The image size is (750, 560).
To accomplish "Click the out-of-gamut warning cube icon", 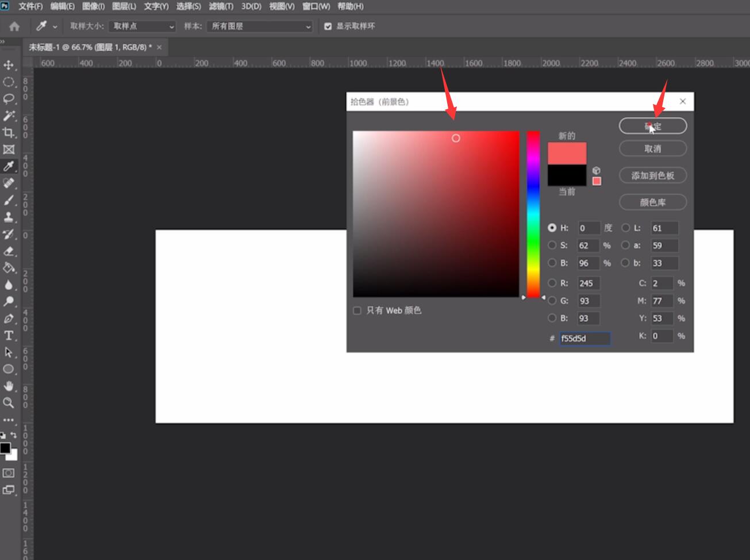I will coord(597,171).
